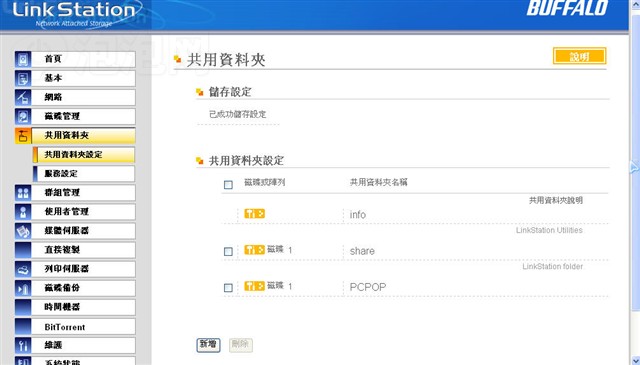Open the PCPOP shared folder link
Screen dimensions: 640x365
tap(368, 287)
